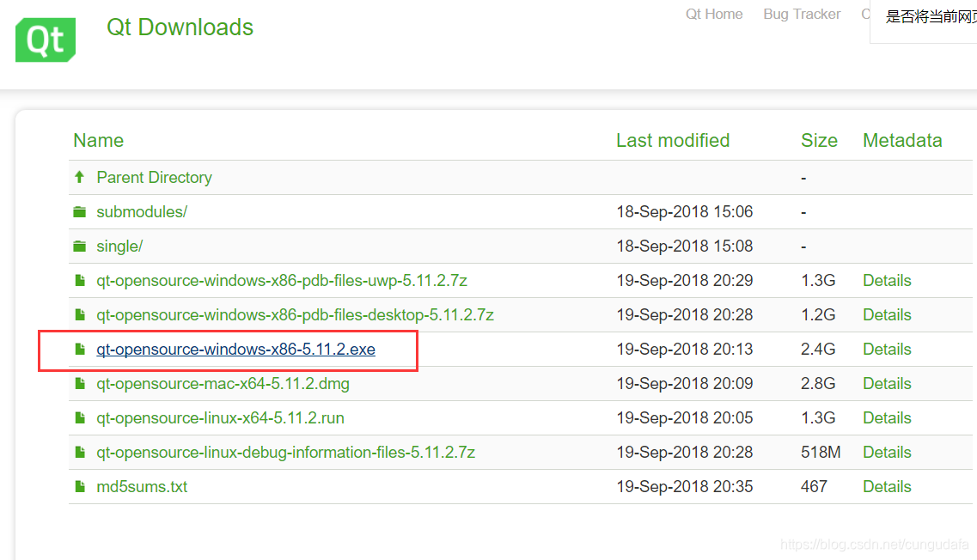Click the file icon beside qt-opensource-mac-x64-5.11.2.dmg
Image resolution: width=977 pixels, height=560 pixels.
pyautogui.click(x=79, y=383)
